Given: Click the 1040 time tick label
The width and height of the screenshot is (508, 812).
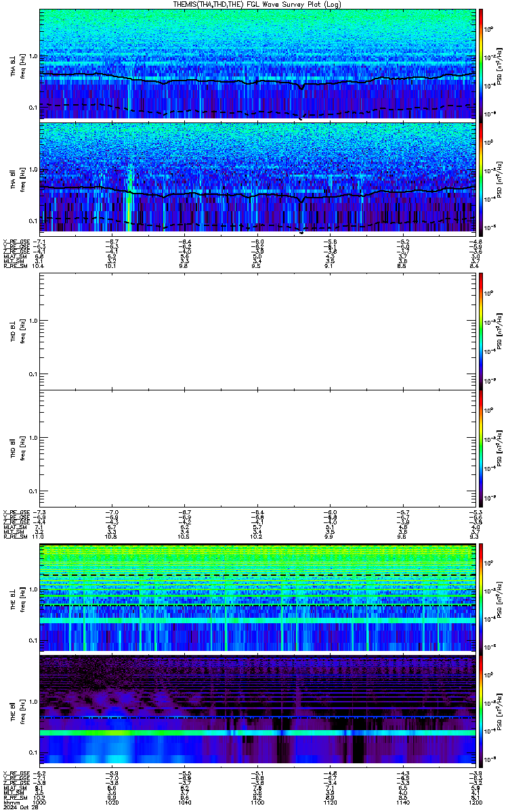Looking at the screenshot, I should point(185,803).
